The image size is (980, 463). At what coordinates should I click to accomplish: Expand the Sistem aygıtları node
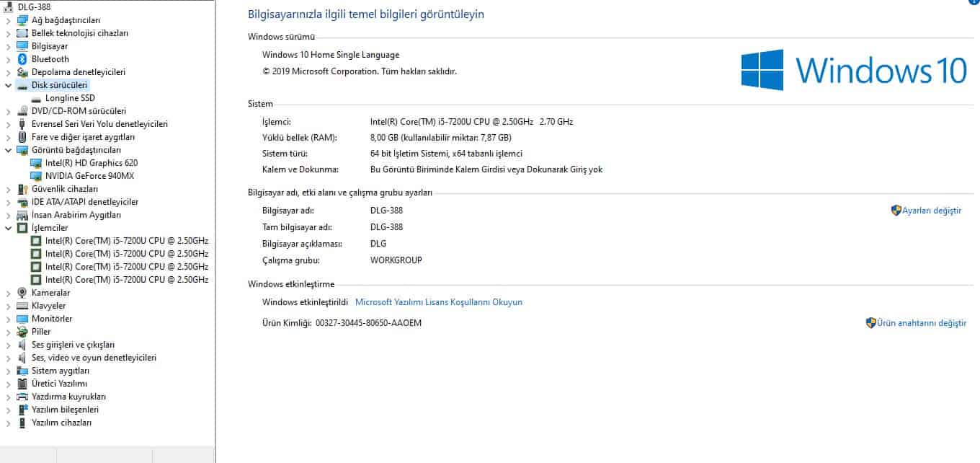pos(9,371)
